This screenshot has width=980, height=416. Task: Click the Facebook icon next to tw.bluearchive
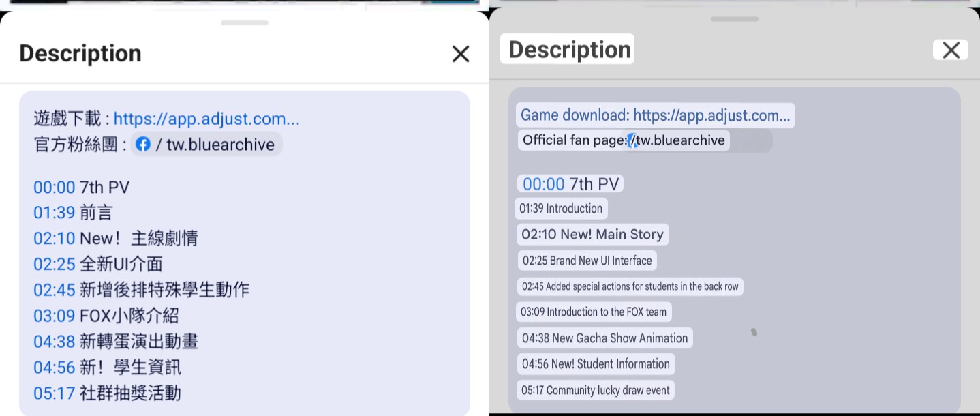tap(143, 145)
